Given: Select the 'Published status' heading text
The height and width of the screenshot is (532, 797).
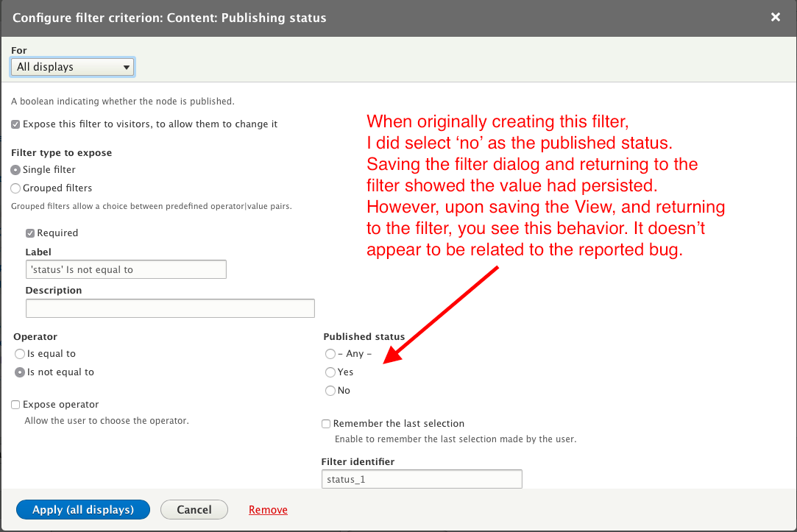Looking at the screenshot, I should (364, 336).
